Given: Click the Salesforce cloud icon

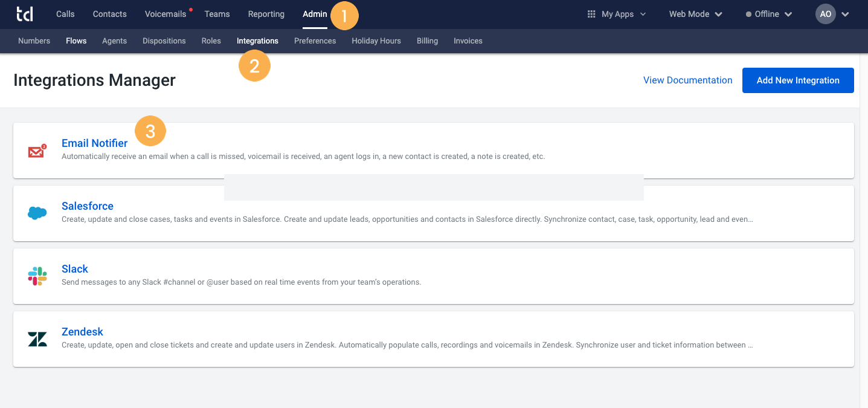Looking at the screenshot, I should click(x=37, y=213).
